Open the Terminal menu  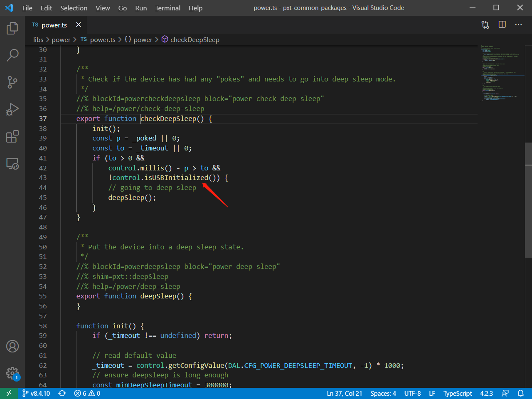[167, 7]
